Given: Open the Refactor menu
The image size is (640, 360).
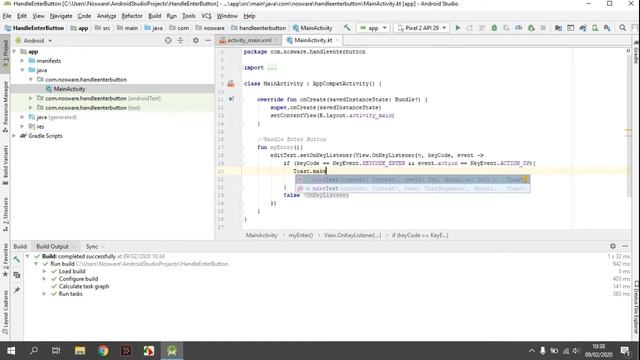Looking at the screenshot, I should click(132, 16).
